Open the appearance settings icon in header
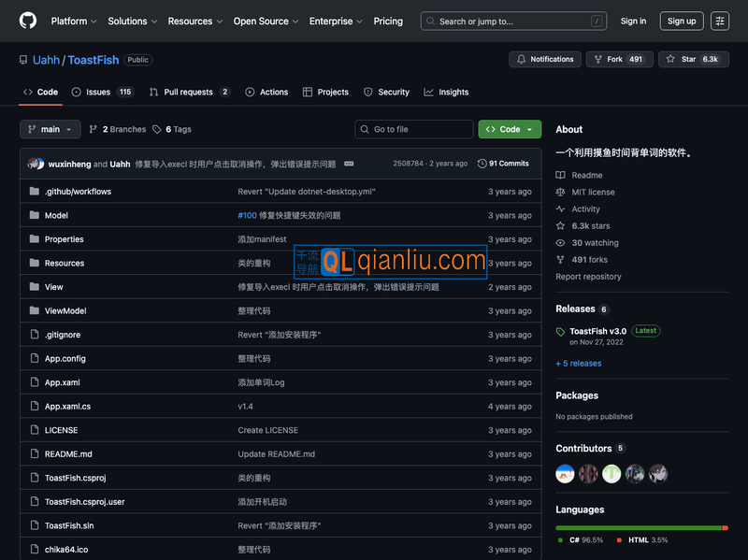This screenshot has width=748, height=560. click(x=720, y=21)
